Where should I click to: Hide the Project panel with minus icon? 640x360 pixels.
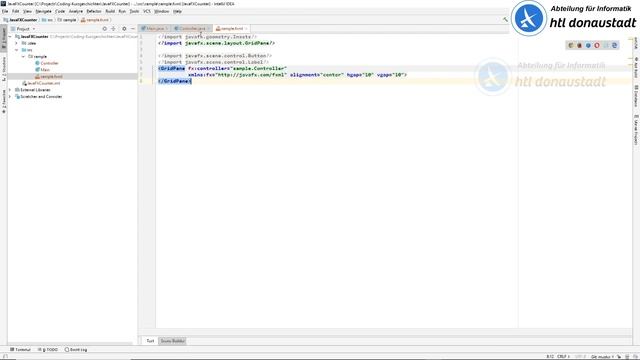[x=133, y=29]
